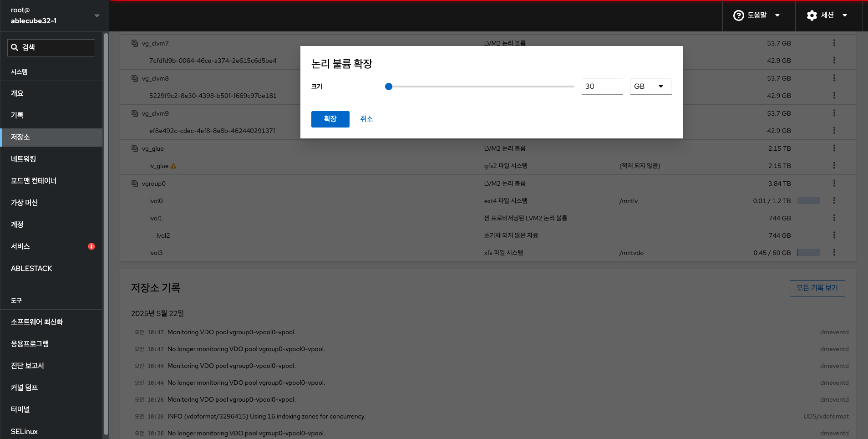Viewport: 868px width, 439px height.
Task: Open kebab menu for vg_glue row
Action: tap(834, 148)
